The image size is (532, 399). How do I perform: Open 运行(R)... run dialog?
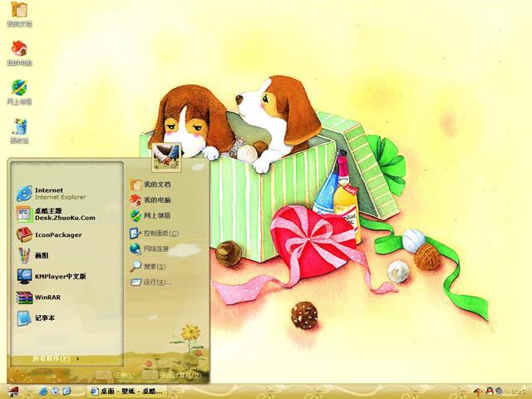[x=151, y=282]
